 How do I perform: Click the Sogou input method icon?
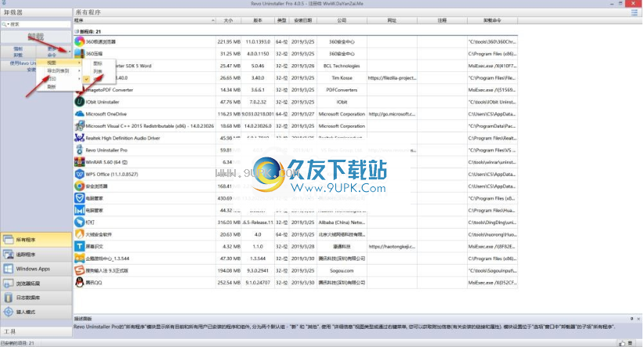(x=79, y=270)
